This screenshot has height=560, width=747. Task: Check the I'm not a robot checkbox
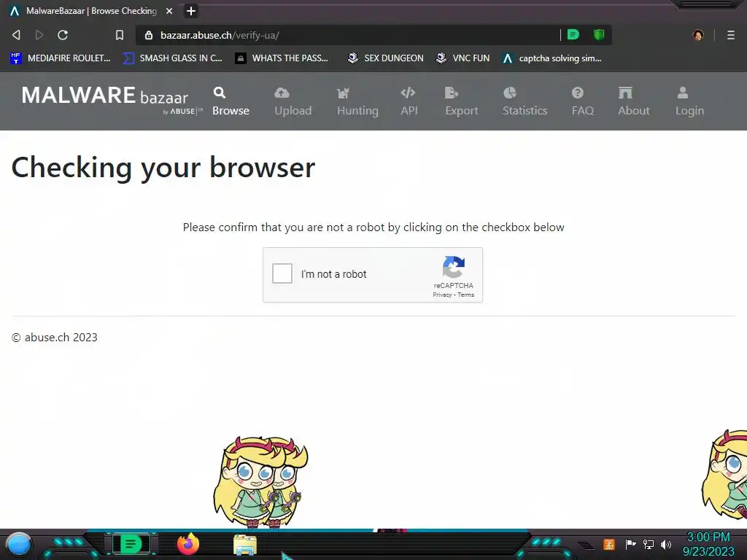282,274
